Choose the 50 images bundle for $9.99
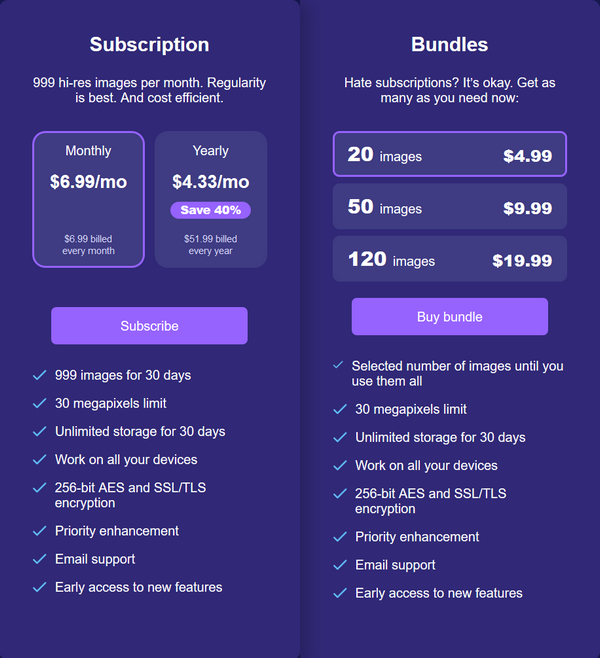The image size is (600, 658). point(449,207)
